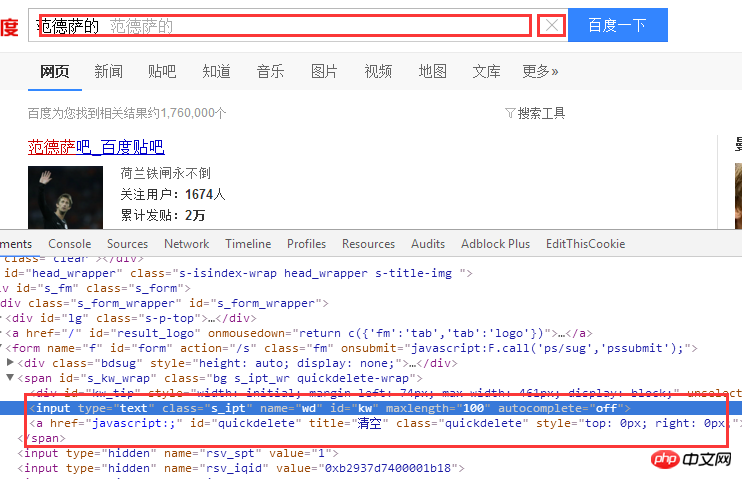Go to the 知道 tab
The width and height of the screenshot is (742, 479).
216,71
